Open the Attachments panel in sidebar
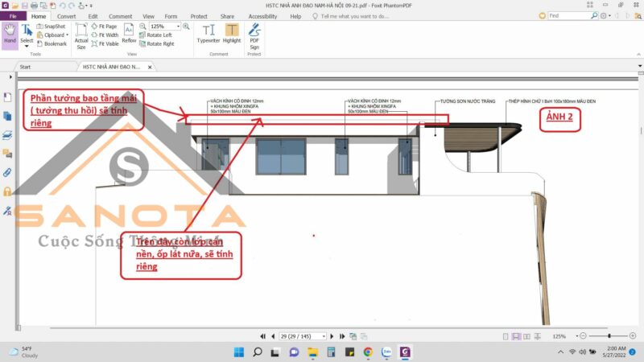 (7, 173)
